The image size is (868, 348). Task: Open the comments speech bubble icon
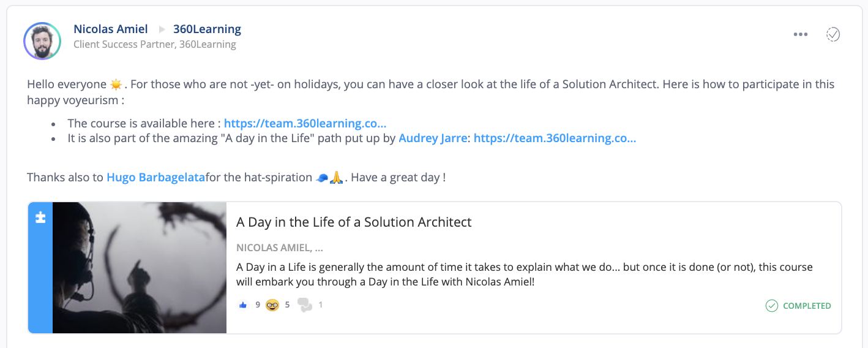point(304,304)
